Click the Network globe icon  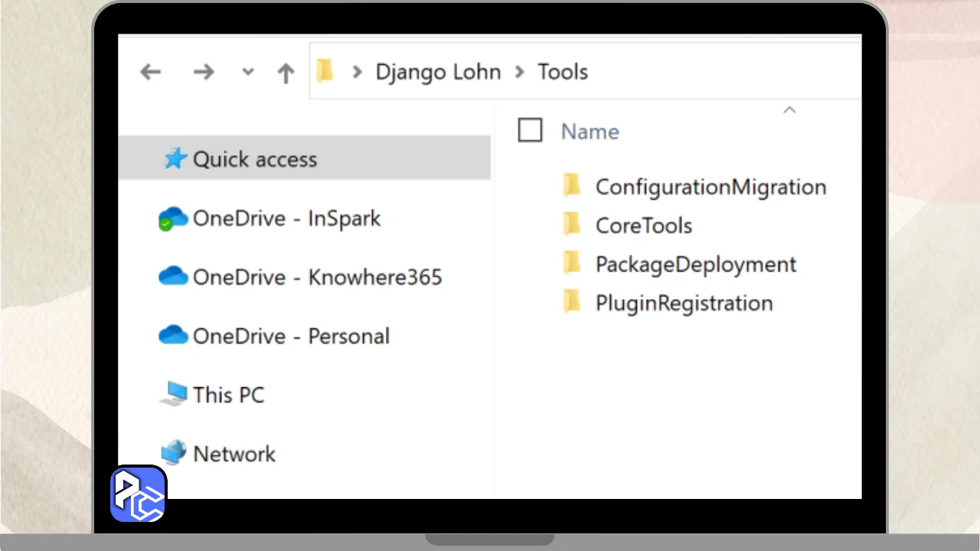coord(174,453)
